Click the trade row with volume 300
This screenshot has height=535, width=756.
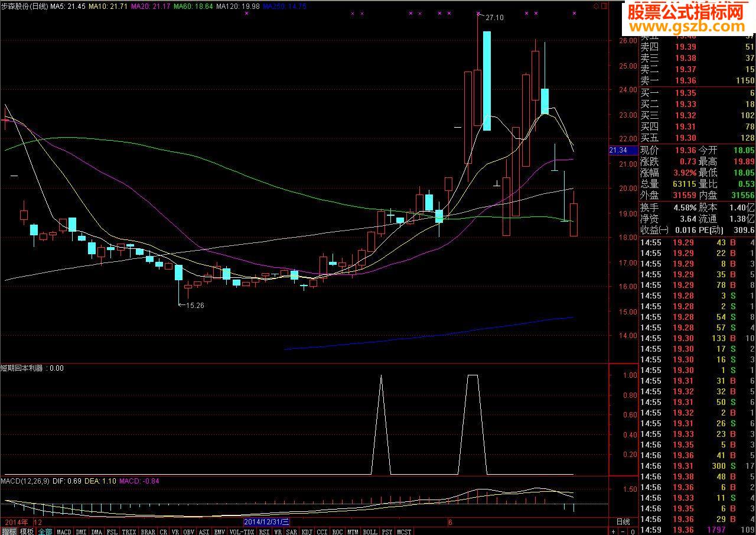click(698, 466)
